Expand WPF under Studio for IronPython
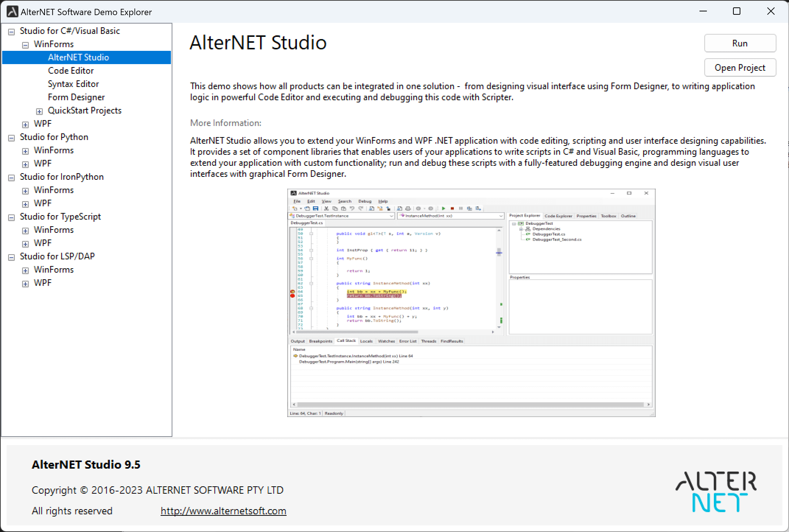The image size is (789, 532). click(25, 204)
